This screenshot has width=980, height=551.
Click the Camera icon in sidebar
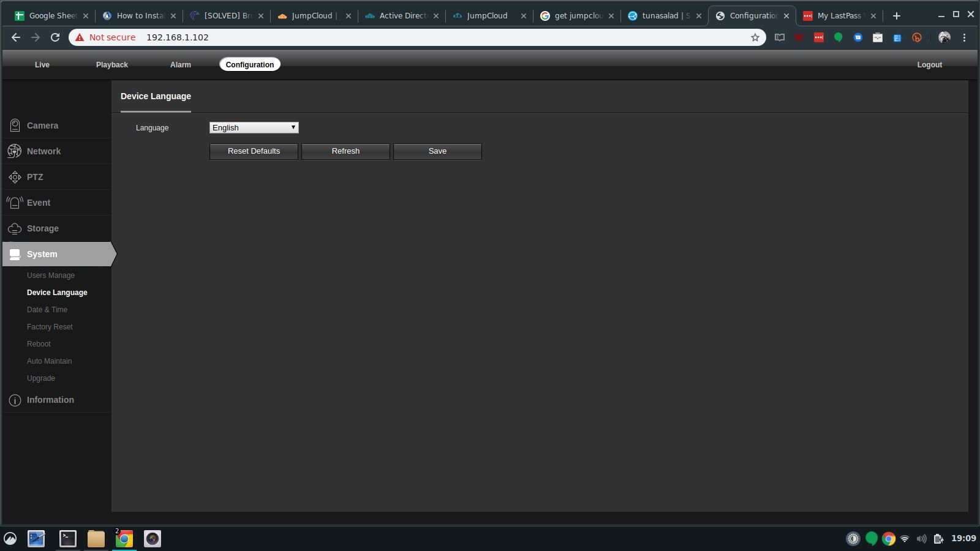15,126
